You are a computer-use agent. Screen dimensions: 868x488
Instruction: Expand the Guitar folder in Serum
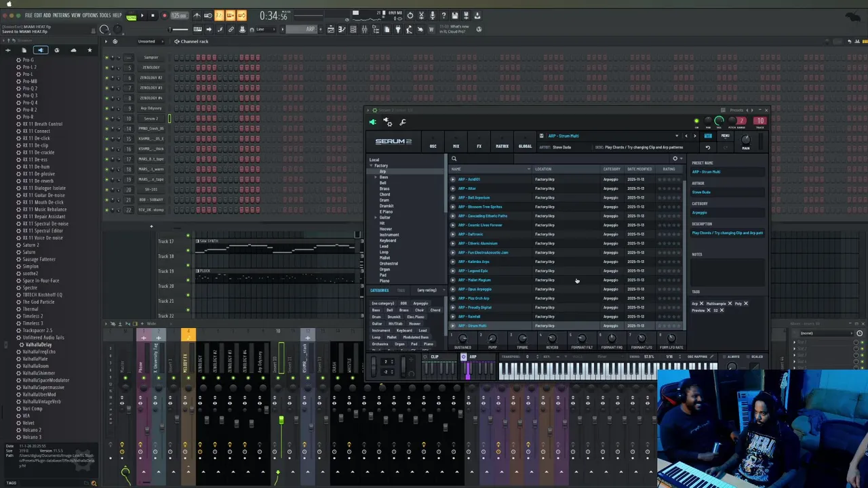pyautogui.click(x=376, y=218)
